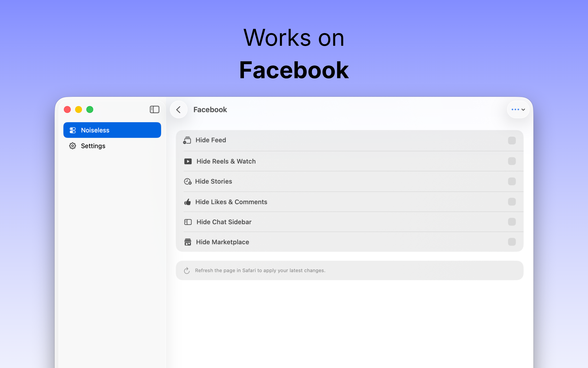Screen dimensions: 588x368
Task: Click the Reels & Watch play icon
Action: [188, 161]
